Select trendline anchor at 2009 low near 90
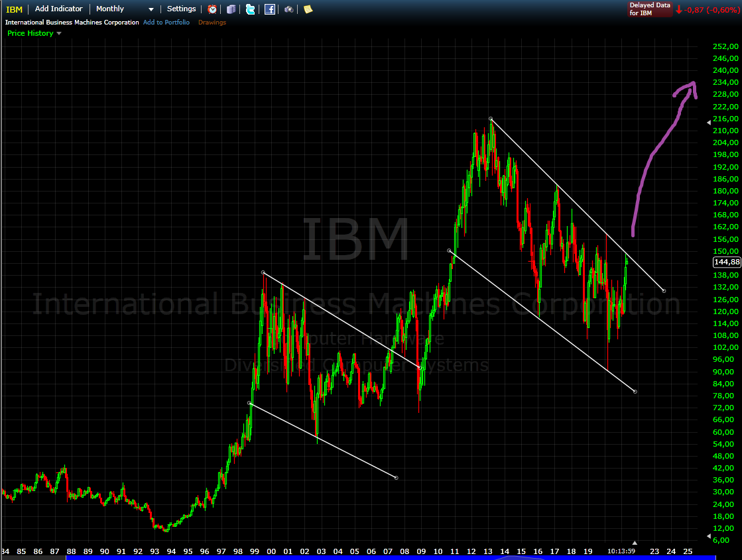The width and height of the screenshot is (742, 560). click(420, 368)
